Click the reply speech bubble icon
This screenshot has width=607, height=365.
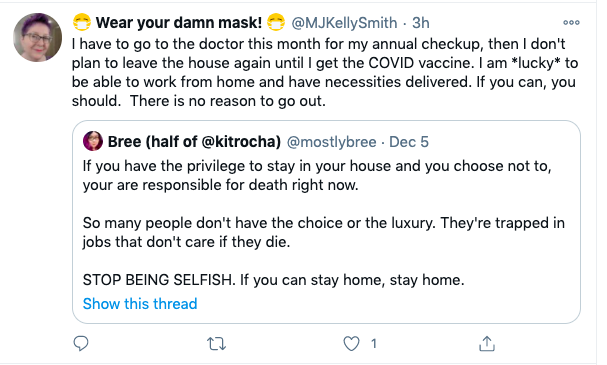point(81,343)
